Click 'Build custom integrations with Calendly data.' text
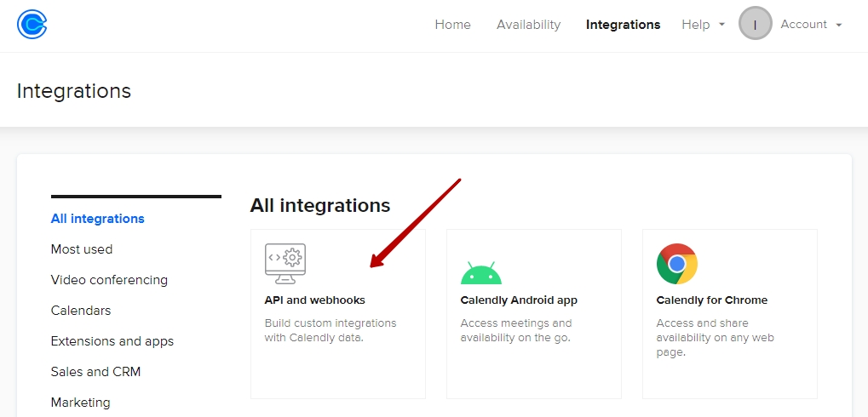The image size is (868, 417). click(331, 330)
